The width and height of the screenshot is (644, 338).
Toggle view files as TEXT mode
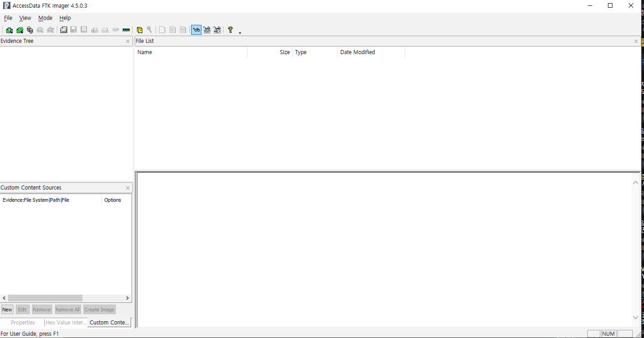point(207,30)
